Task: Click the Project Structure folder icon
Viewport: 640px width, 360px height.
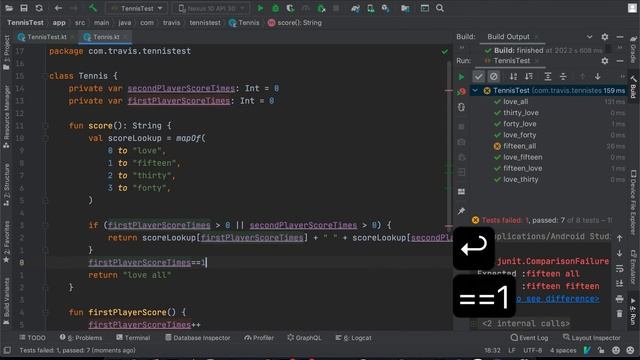Action: coord(405,8)
